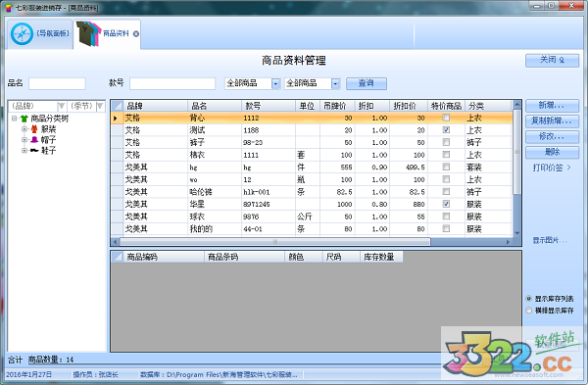Click the green shirt icon of 商品分类树
Image resolution: width=588 pixels, height=385 pixels.
[24, 119]
